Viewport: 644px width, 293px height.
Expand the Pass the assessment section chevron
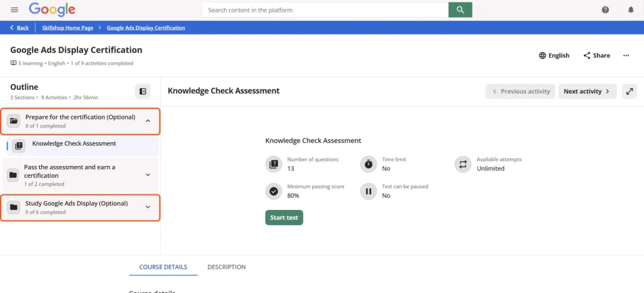pos(148,175)
